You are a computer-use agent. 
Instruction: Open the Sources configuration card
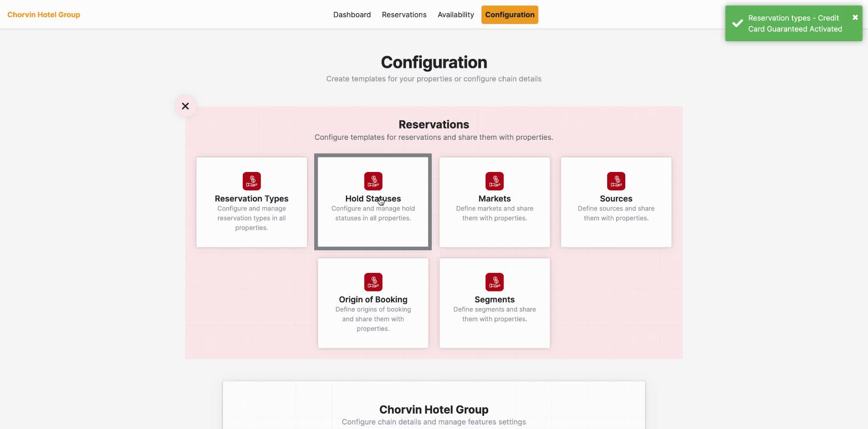[x=616, y=202]
